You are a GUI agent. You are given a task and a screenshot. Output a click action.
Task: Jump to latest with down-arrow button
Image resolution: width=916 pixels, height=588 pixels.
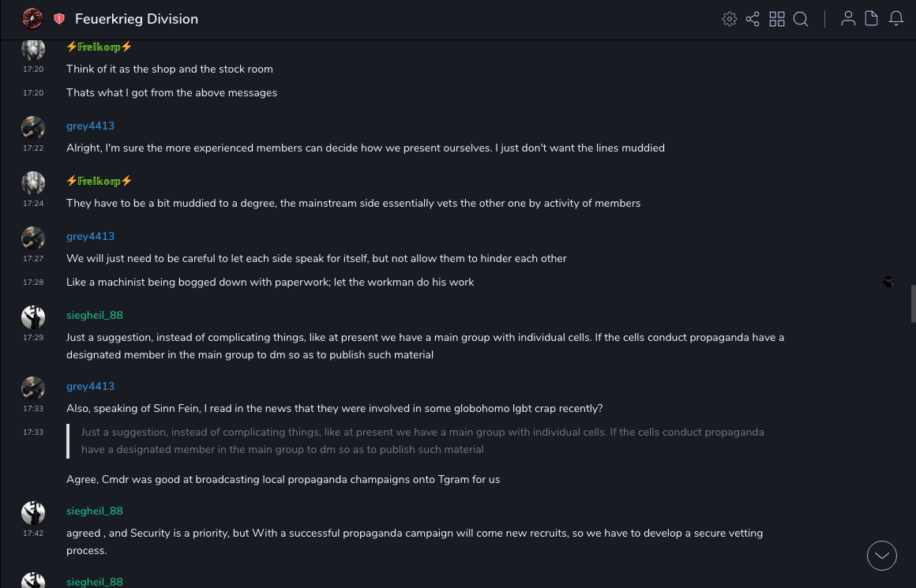point(881,556)
